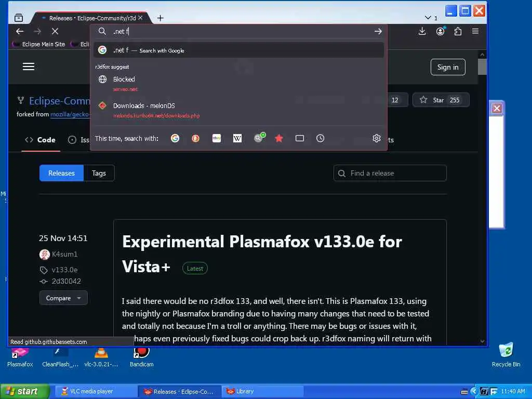Open the mozilla/gecko fork source link
The height and width of the screenshot is (399, 532).
point(70,114)
